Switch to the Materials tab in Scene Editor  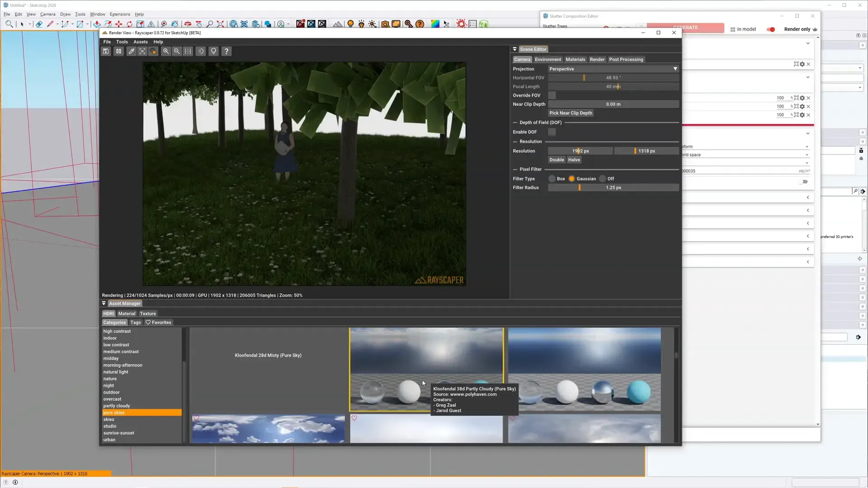coord(575,60)
